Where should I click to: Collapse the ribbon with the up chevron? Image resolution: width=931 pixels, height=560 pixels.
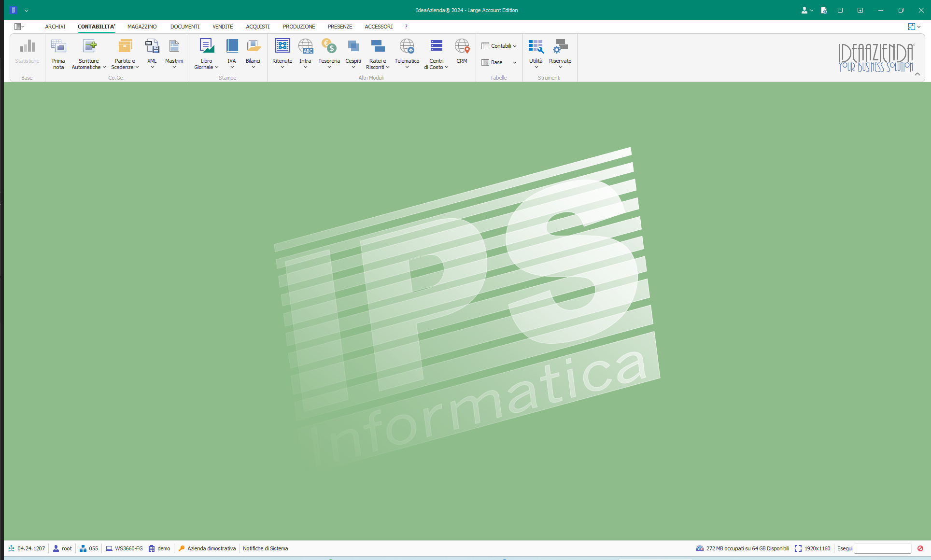coord(917,74)
